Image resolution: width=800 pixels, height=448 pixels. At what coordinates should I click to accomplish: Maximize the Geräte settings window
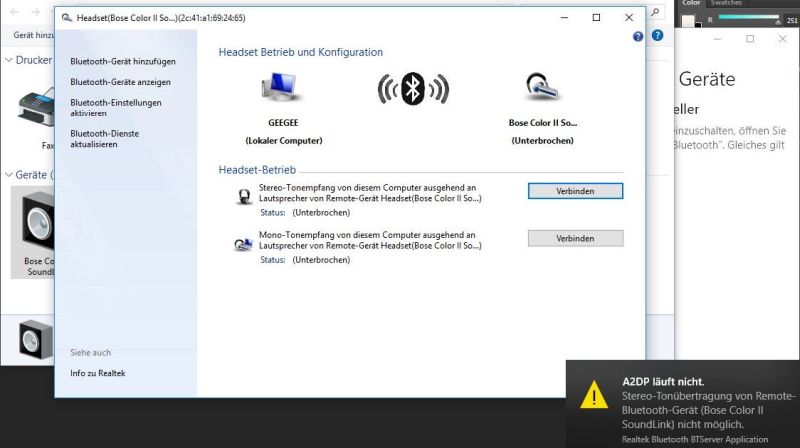point(750,39)
